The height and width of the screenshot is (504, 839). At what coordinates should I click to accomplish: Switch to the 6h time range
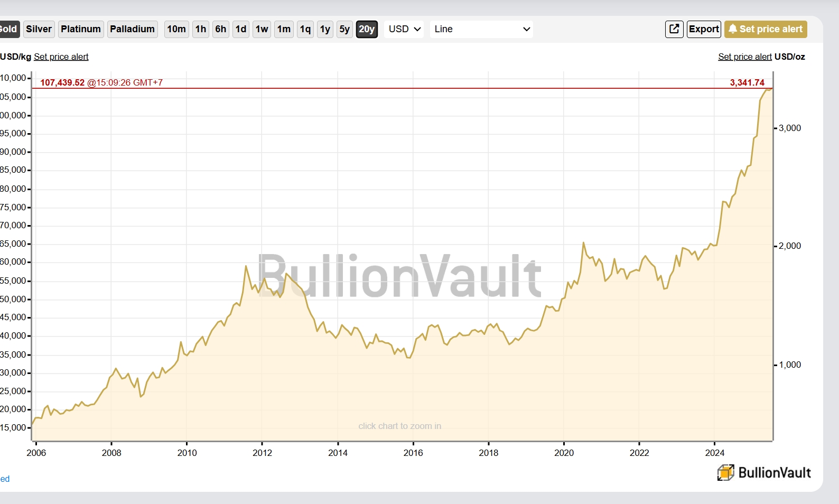click(x=221, y=29)
